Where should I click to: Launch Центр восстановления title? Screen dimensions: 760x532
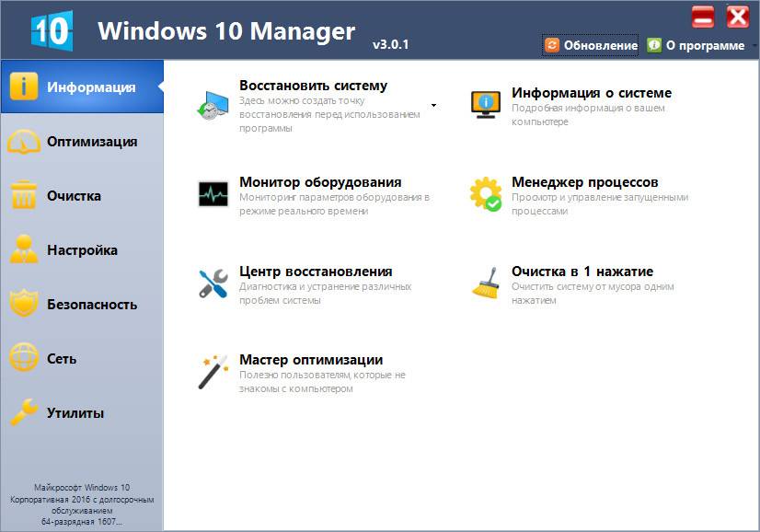(316, 272)
